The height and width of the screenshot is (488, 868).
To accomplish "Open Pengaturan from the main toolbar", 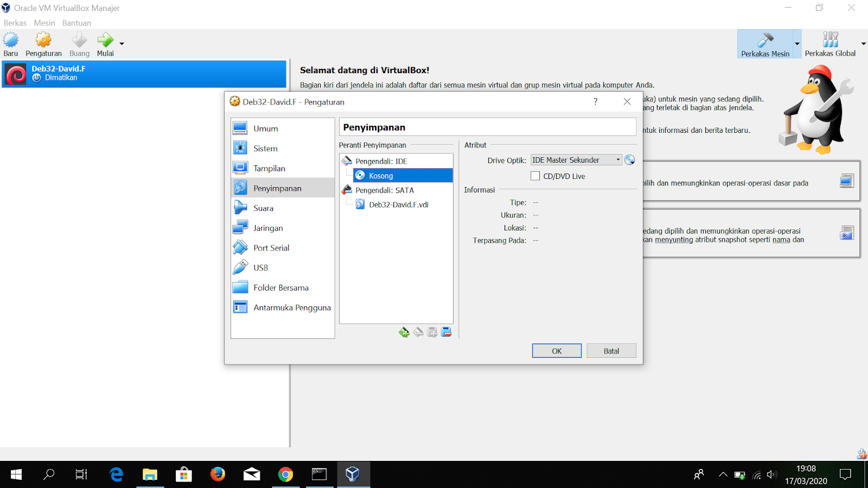I will click(x=43, y=44).
